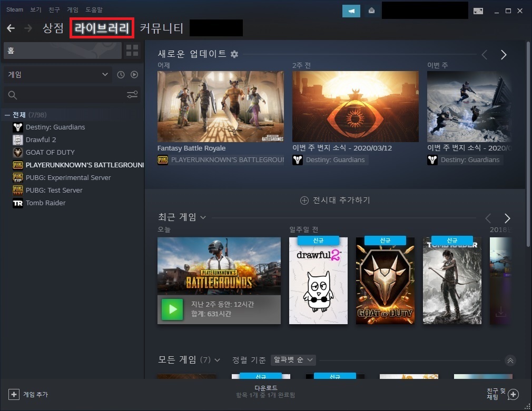Switch to 상점 tab
This screenshot has height=411, width=532.
click(53, 28)
